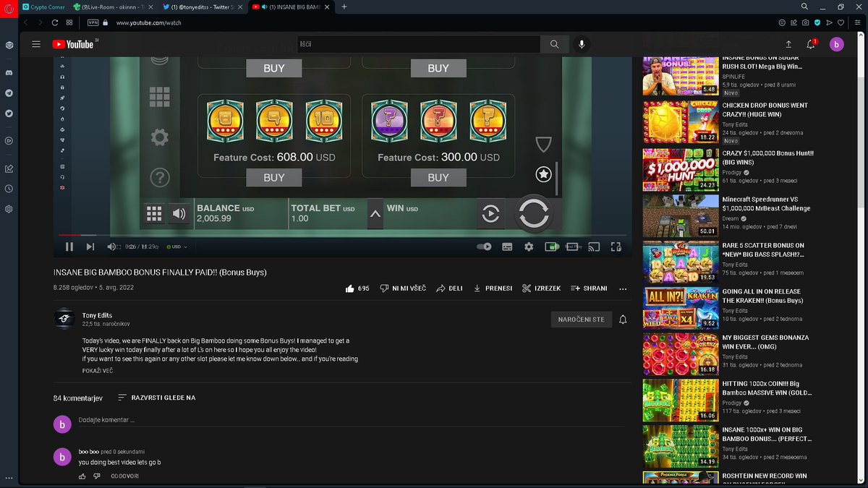This screenshot has height=488, width=868.
Task: Open Opera speed dial start page
Action: click(69, 22)
